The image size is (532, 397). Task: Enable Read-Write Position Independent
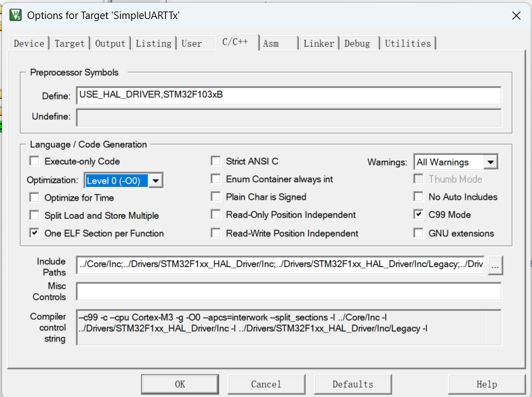point(216,233)
